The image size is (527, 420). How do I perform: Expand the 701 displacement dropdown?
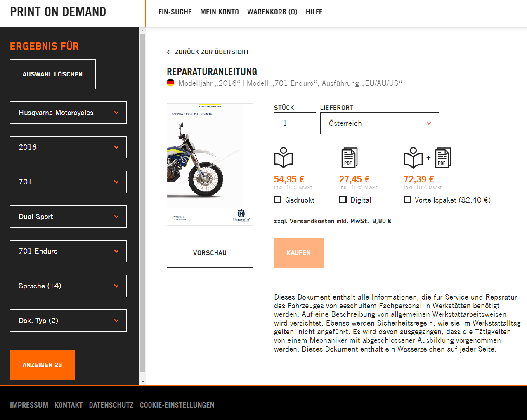68,182
